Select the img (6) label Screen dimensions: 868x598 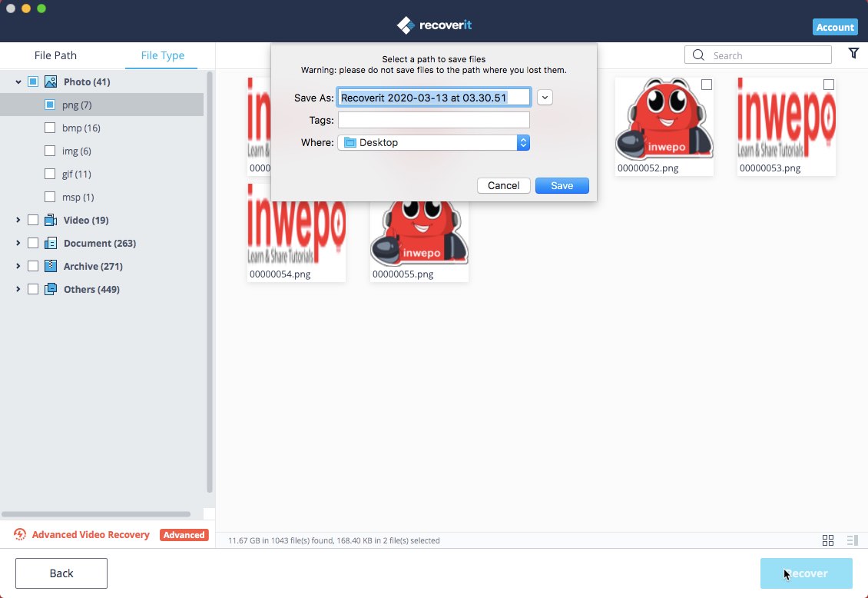coord(76,151)
